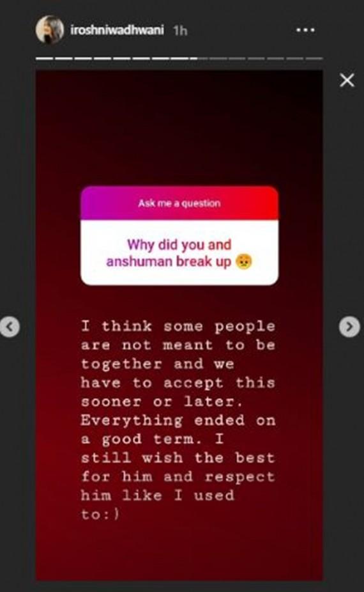Click the answer text starting 'I think some people'
This screenshot has width=364, height=592.
pos(178,326)
